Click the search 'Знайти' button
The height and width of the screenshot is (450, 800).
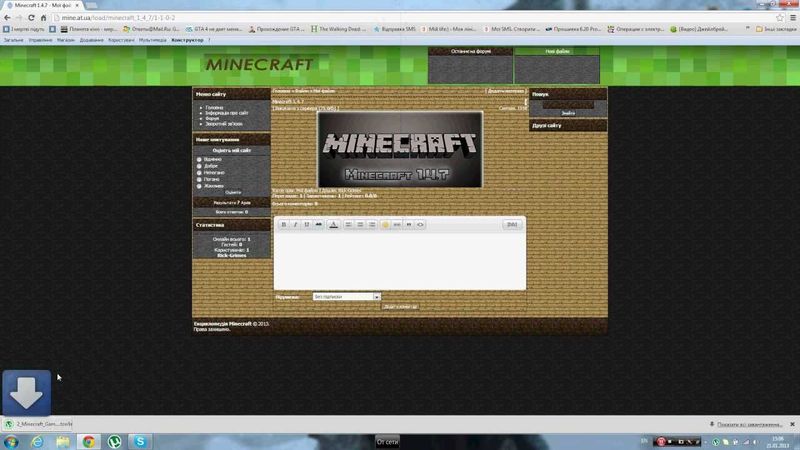tap(568, 113)
